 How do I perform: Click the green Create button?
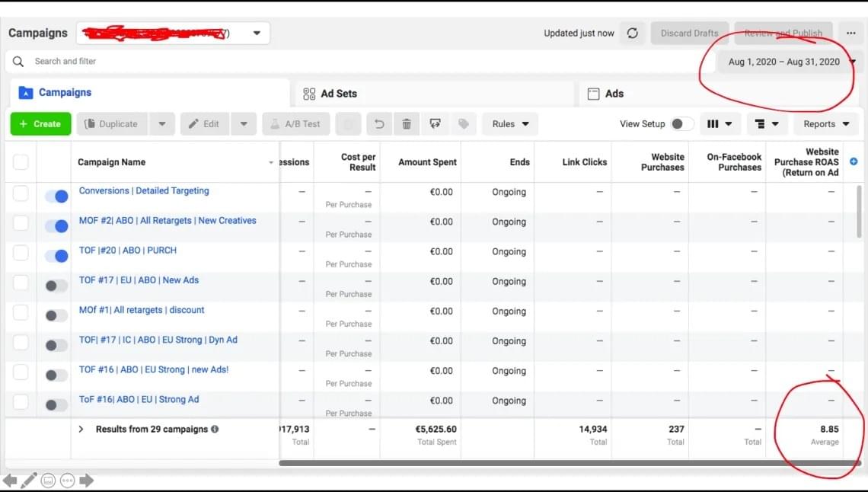click(x=40, y=124)
